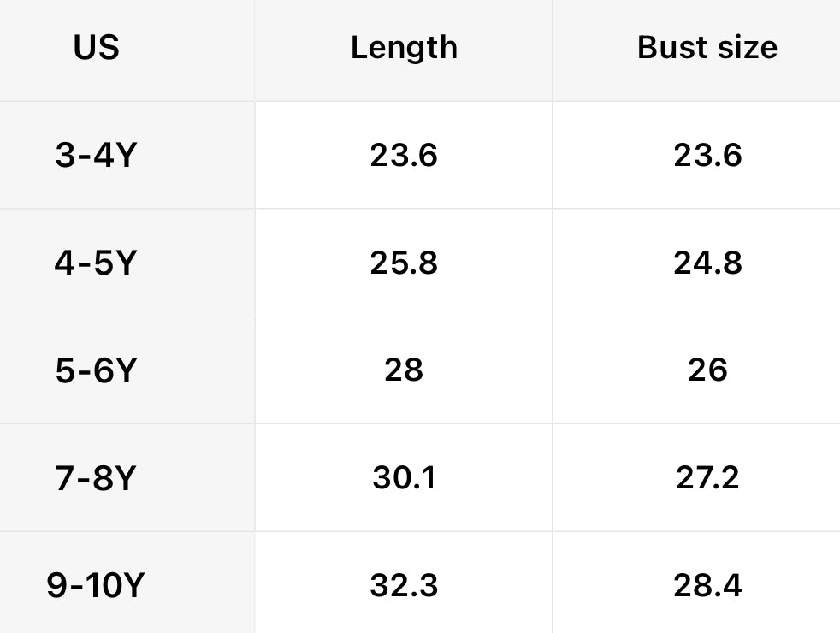Image resolution: width=840 pixels, height=633 pixels.
Task: Click the Bust size value 28.4
Action: click(707, 585)
